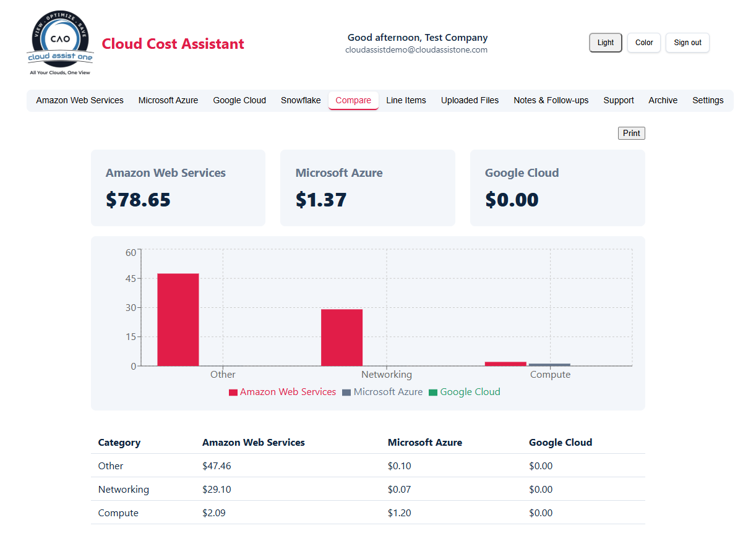Image resolution: width=756 pixels, height=536 pixels.
Task: Open the Archive tab
Action: 663,100
